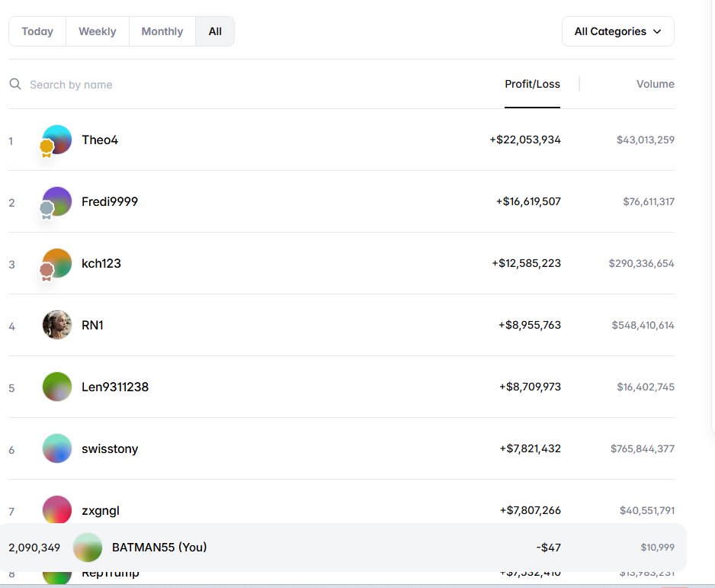Click zxgngl's profit +$7,807,266
The height and width of the screenshot is (588, 715).
[x=531, y=510]
